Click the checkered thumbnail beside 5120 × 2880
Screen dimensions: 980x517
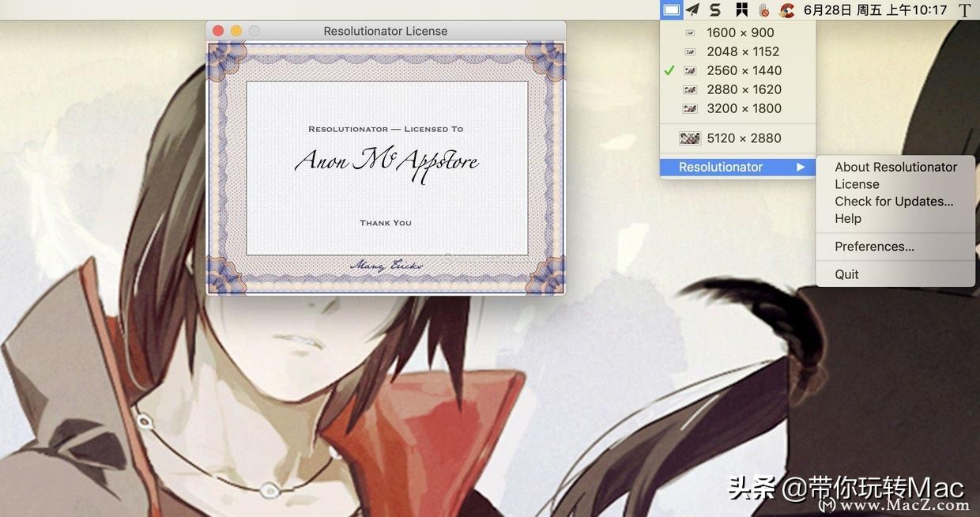click(x=690, y=138)
